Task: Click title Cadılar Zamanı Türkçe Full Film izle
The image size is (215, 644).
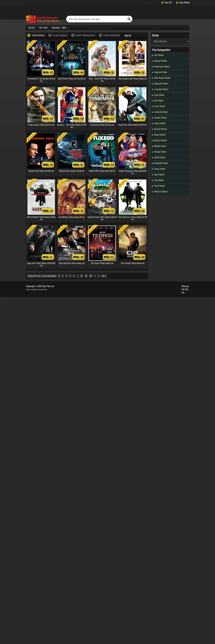Action: click(41, 125)
